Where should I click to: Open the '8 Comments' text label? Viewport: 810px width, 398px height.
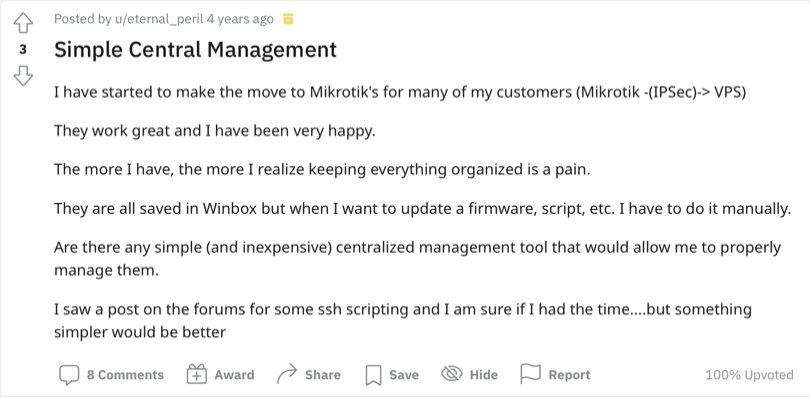[x=125, y=375]
